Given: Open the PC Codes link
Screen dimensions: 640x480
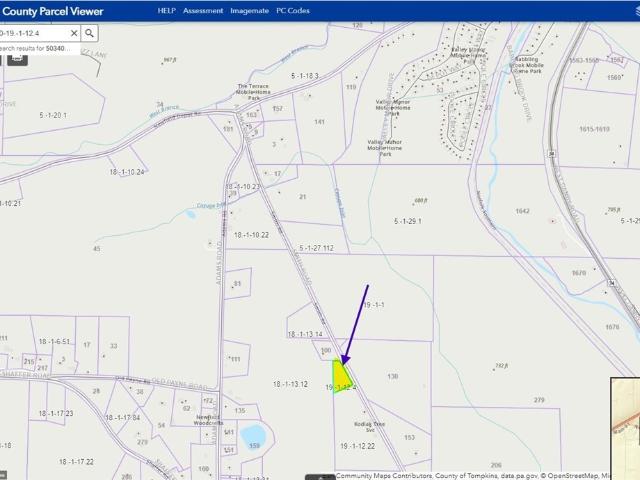Looking at the screenshot, I should coord(293,11).
